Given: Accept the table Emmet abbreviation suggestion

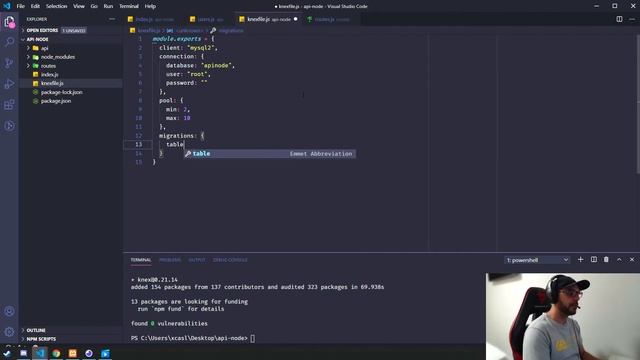Looking at the screenshot, I should point(269,154).
